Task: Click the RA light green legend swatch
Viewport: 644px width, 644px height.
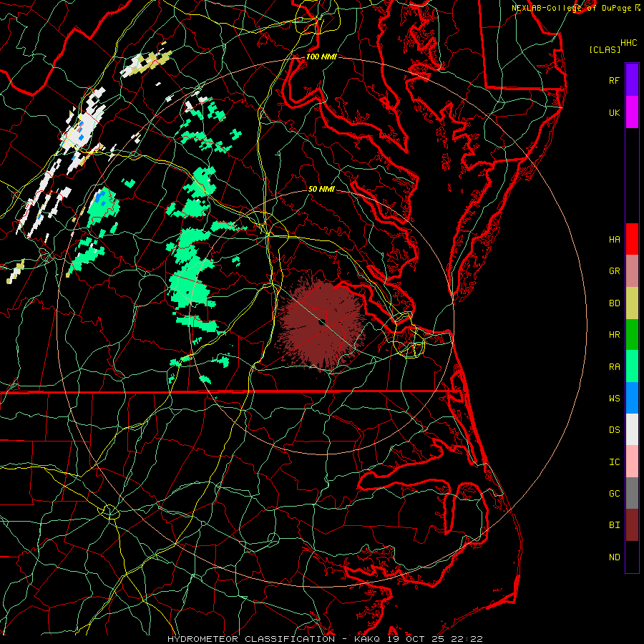Action: tap(632, 366)
